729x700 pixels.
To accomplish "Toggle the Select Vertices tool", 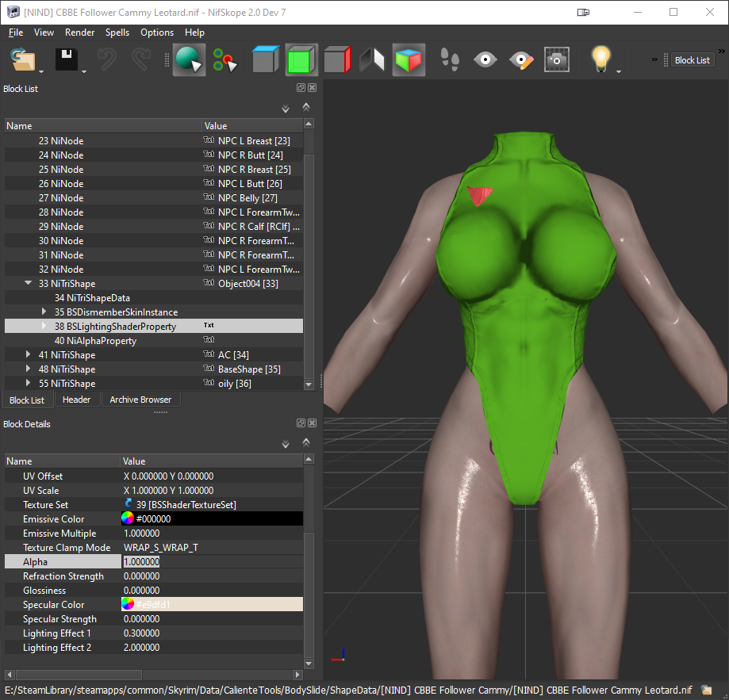I will point(224,59).
